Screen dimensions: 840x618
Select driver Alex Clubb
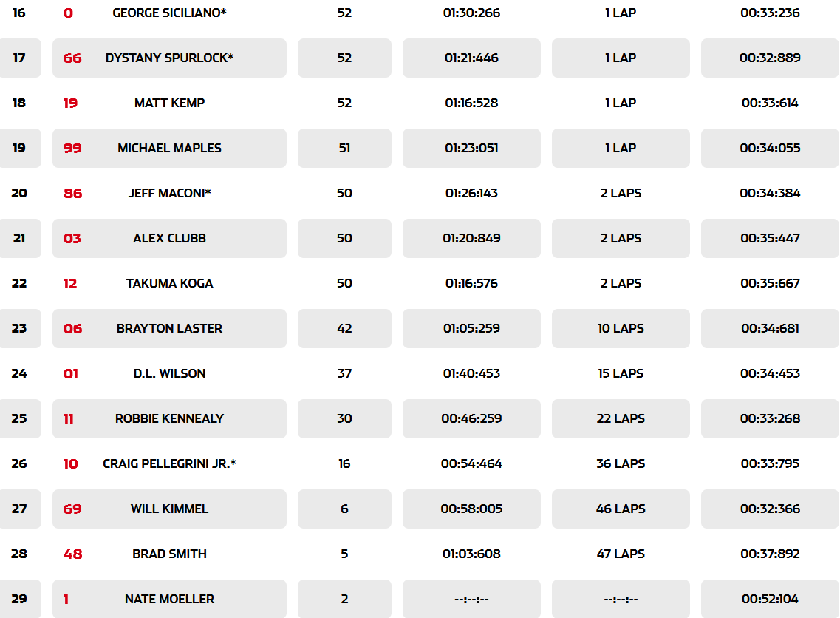(169, 238)
